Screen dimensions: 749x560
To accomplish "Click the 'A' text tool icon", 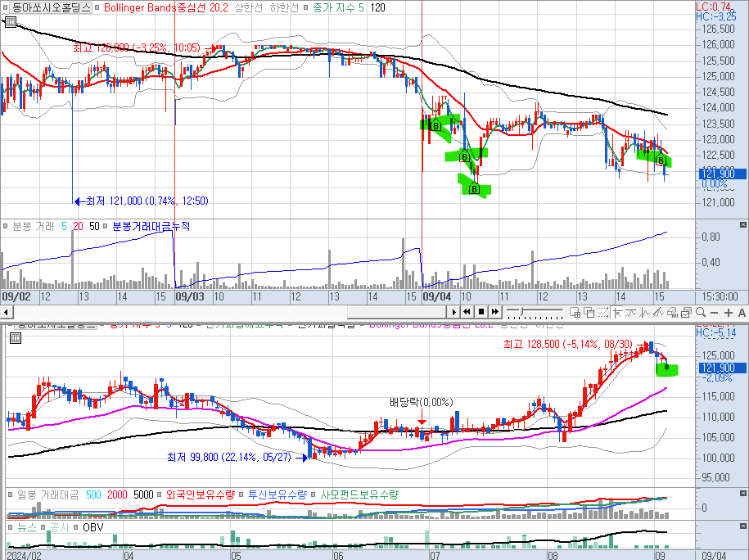I will click(742, 313).
